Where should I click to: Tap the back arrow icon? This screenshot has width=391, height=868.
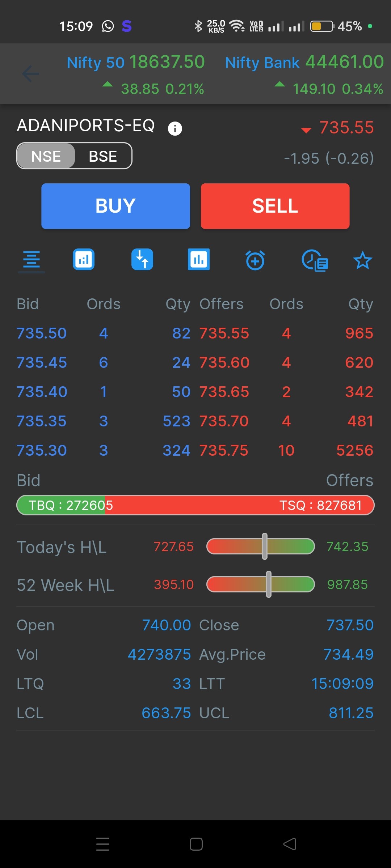[x=31, y=74]
